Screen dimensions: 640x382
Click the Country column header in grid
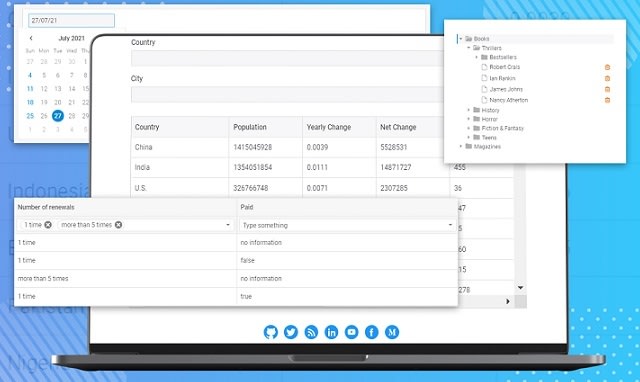[180, 127]
